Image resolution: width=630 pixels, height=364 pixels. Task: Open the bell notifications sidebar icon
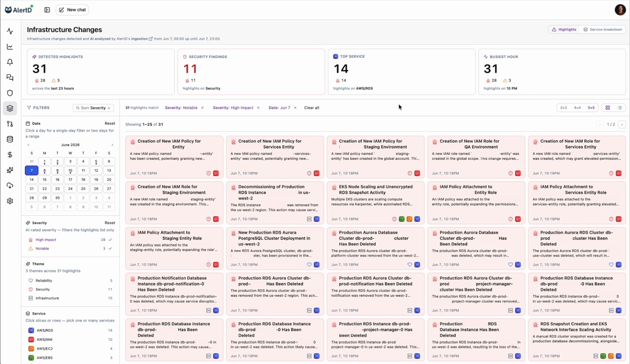pyautogui.click(x=10, y=62)
